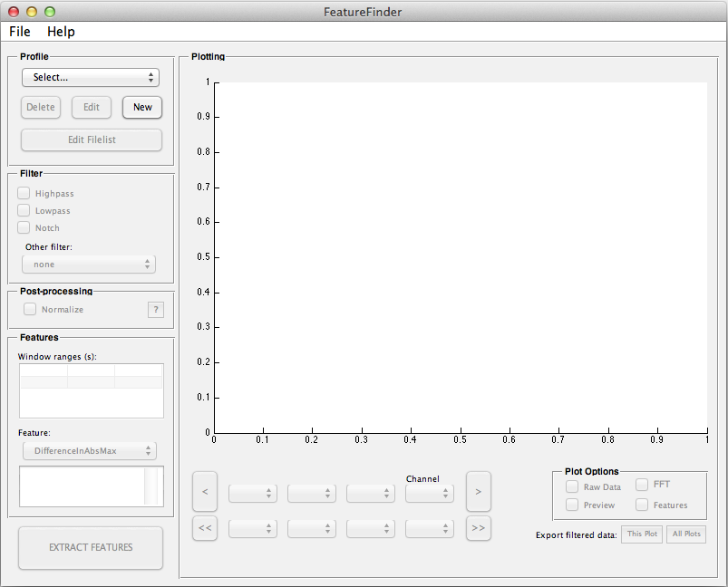Open the dropdown immediately right of the << button

(x=253, y=528)
